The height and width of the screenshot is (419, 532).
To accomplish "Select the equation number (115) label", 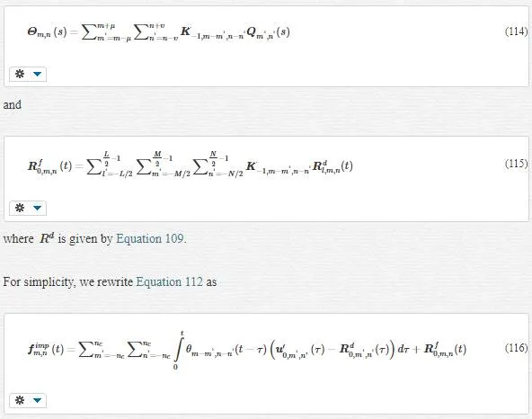I will click(516, 164).
